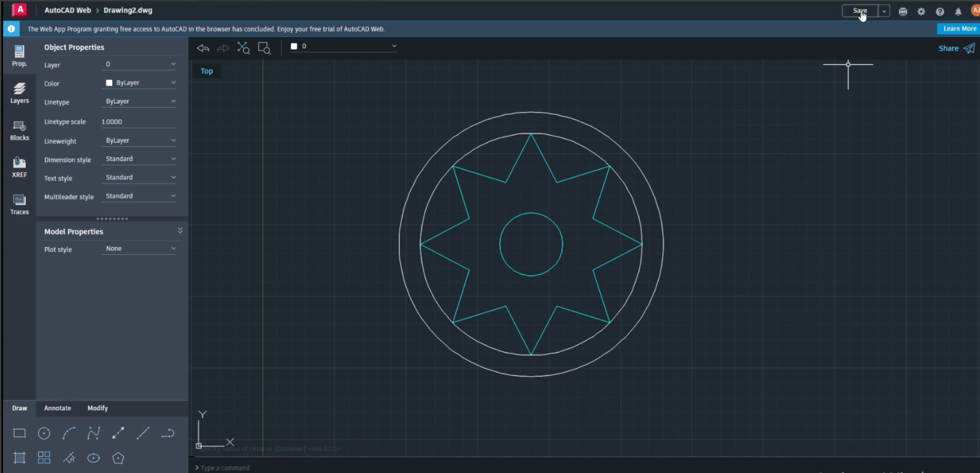This screenshot has width=980, height=473.
Task: Undo the last action
Action: pyautogui.click(x=203, y=48)
